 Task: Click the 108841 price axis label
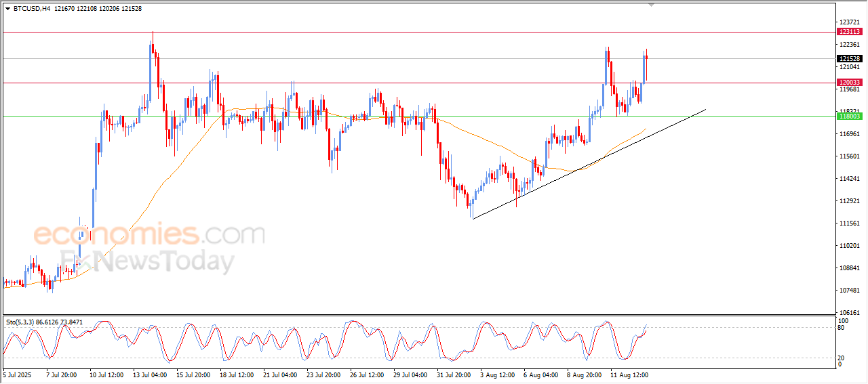coord(849,268)
